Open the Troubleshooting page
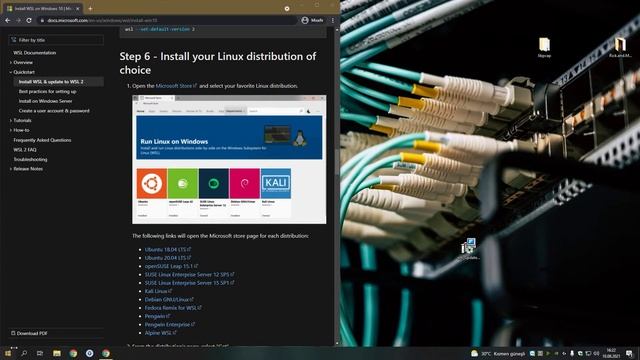 point(30,159)
